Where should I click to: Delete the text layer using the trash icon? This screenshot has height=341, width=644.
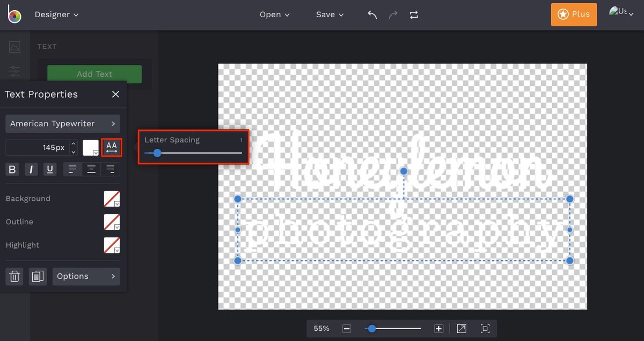(x=14, y=276)
